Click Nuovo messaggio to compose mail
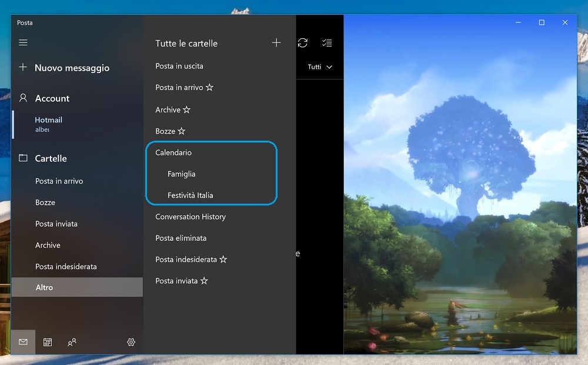Image resolution: width=588 pixels, height=365 pixels. pyautogui.click(x=72, y=68)
